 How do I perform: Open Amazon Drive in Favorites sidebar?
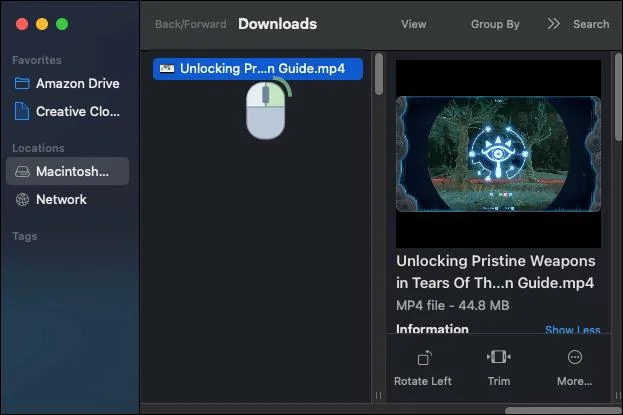click(67, 83)
